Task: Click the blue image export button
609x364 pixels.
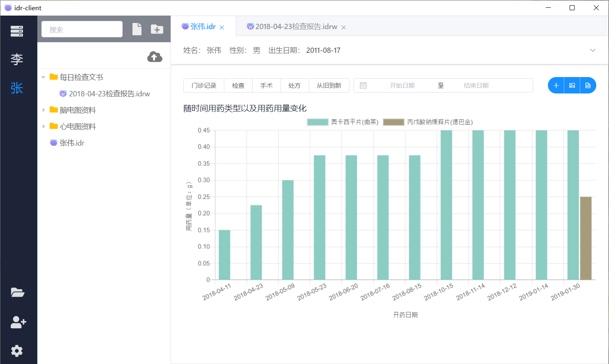Action: (572, 85)
